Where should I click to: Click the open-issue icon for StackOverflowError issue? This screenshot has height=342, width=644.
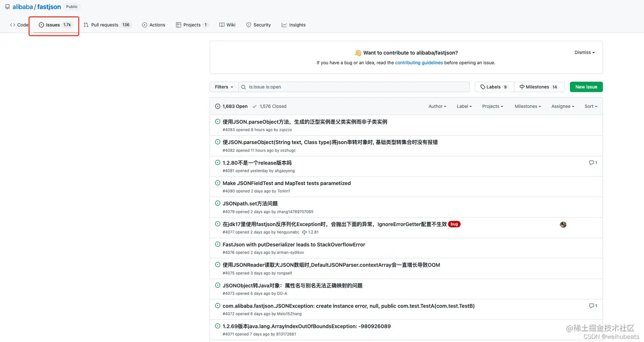tap(218, 244)
